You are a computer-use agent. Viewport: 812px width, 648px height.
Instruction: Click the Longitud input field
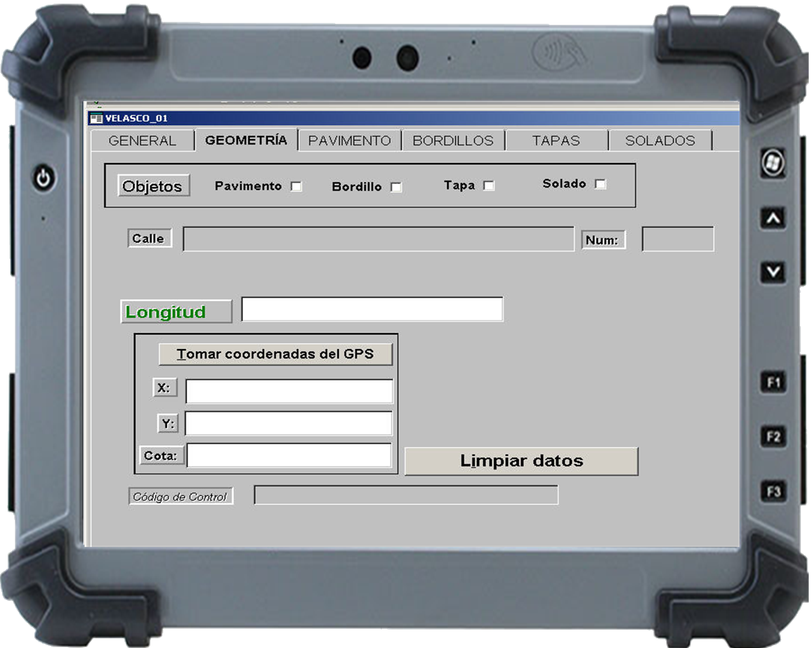tap(372, 310)
